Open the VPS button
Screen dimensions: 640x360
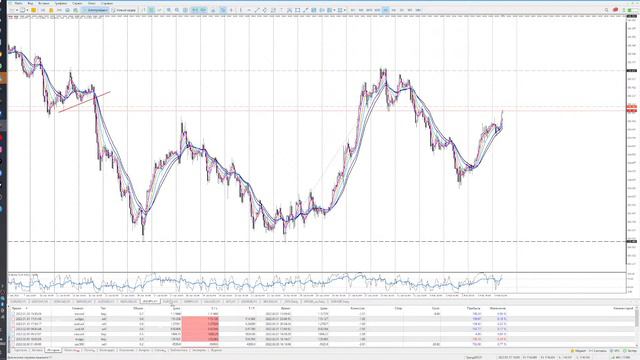pyautogui.click(x=615, y=351)
